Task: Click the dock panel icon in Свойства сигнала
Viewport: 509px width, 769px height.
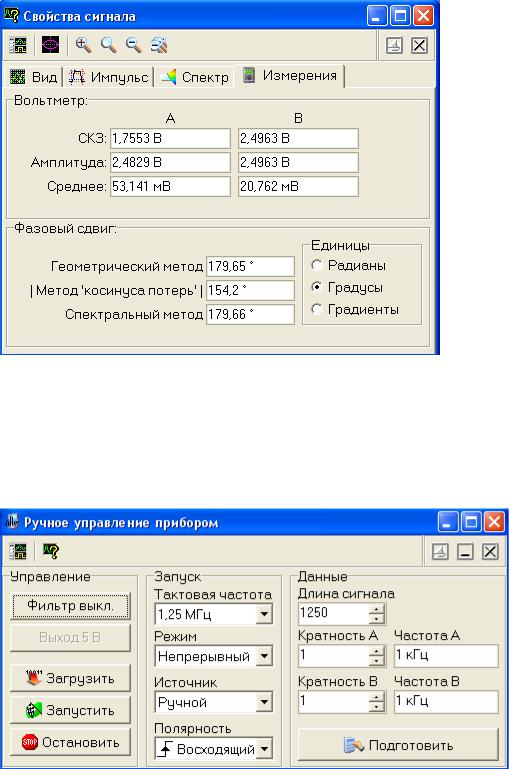Action: 394,46
